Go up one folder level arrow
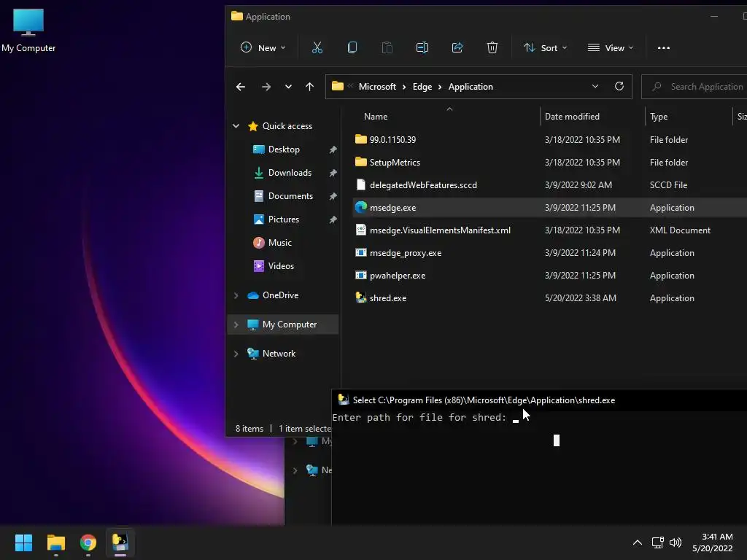This screenshot has height=560, width=747. coord(309,87)
